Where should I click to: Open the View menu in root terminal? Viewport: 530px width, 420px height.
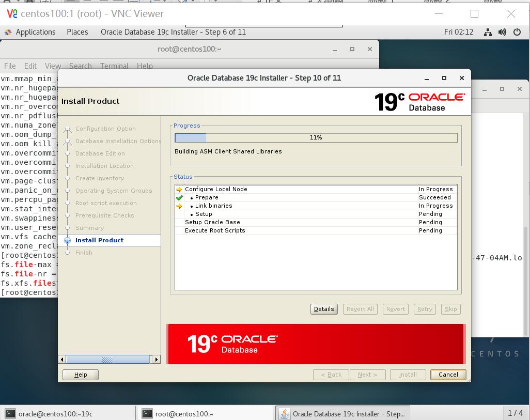(x=53, y=66)
